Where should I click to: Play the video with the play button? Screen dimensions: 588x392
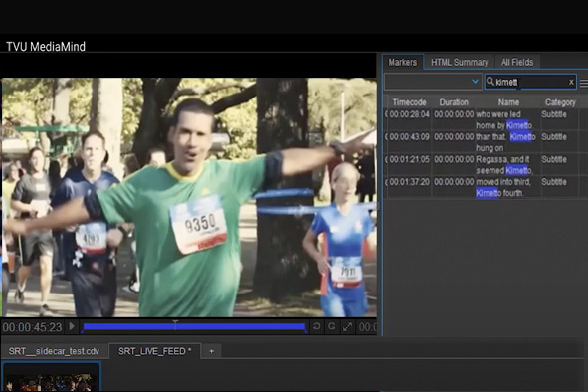(72, 326)
